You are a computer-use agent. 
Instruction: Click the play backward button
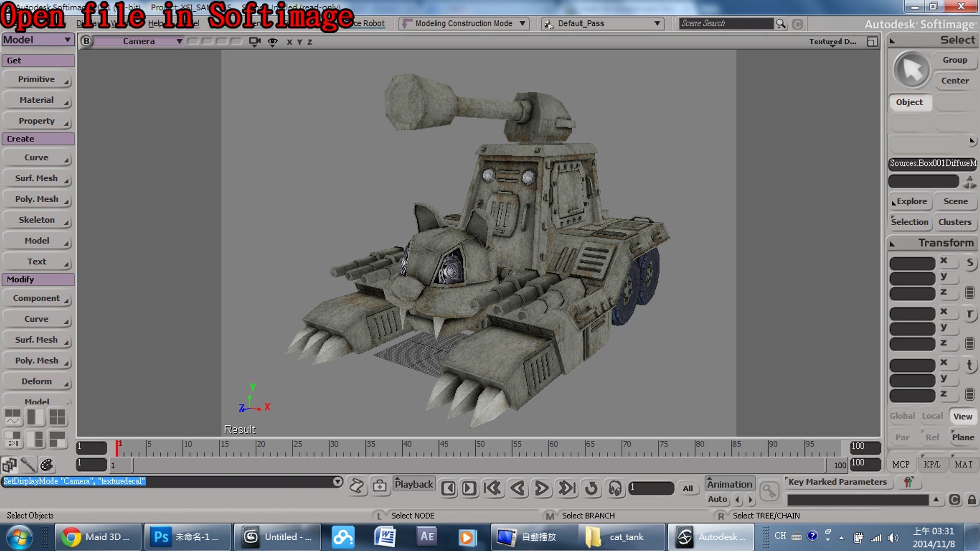pyautogui.click(x=518, y=489)
